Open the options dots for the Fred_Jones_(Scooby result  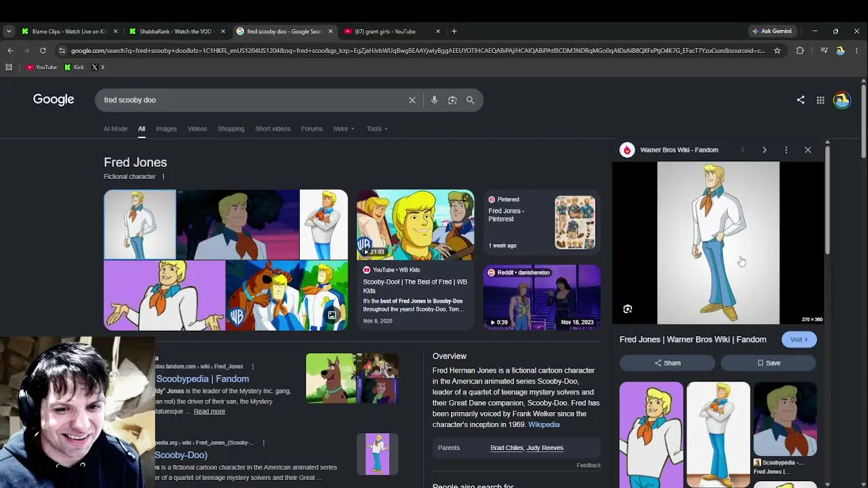point(264,443)
